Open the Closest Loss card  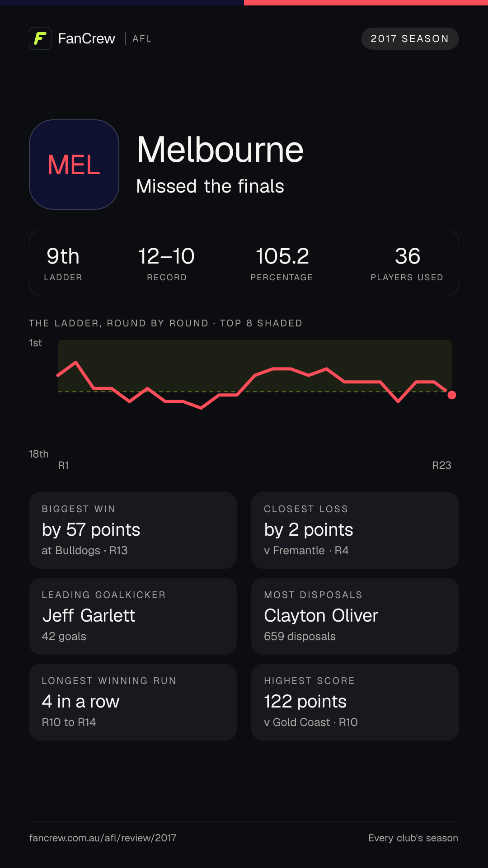click(355, 530)
